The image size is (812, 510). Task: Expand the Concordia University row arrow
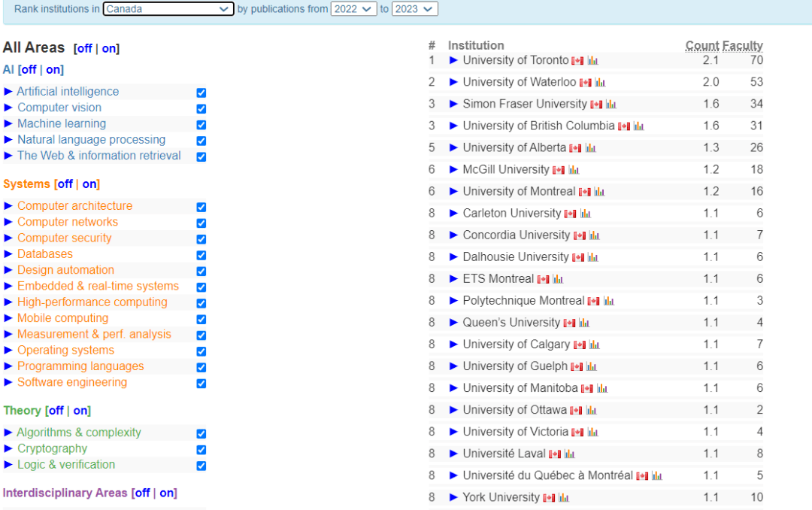(x=453, y=235)
